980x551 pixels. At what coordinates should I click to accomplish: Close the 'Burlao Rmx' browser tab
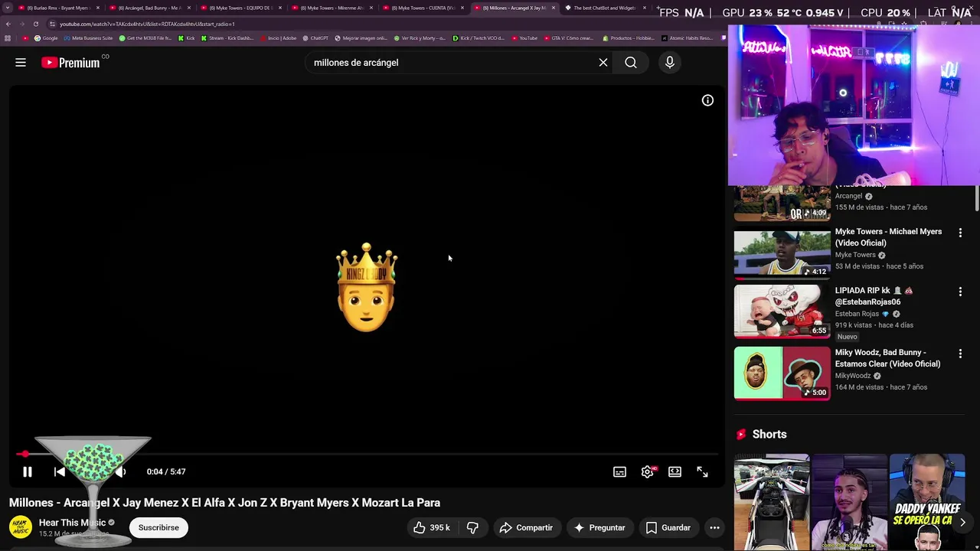(98, 8)
